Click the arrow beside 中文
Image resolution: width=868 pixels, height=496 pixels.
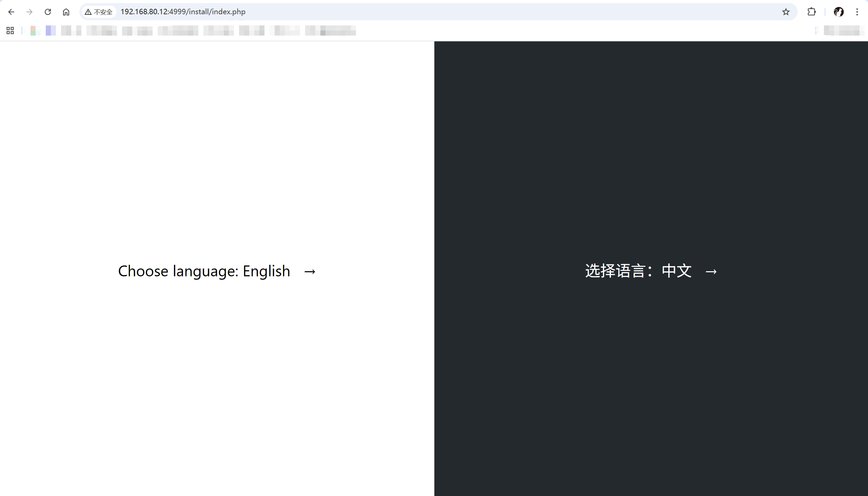pyautogui.click(x=711, y=272)
